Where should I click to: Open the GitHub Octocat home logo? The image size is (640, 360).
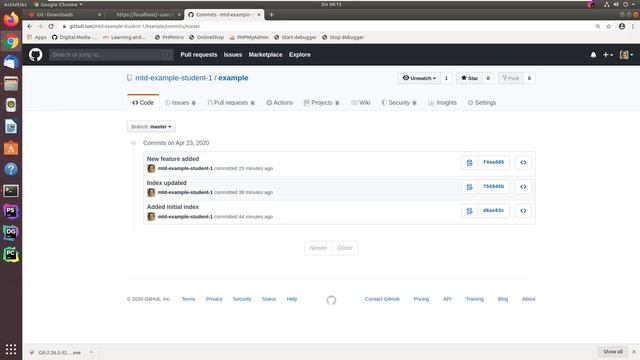click(36, 54)
